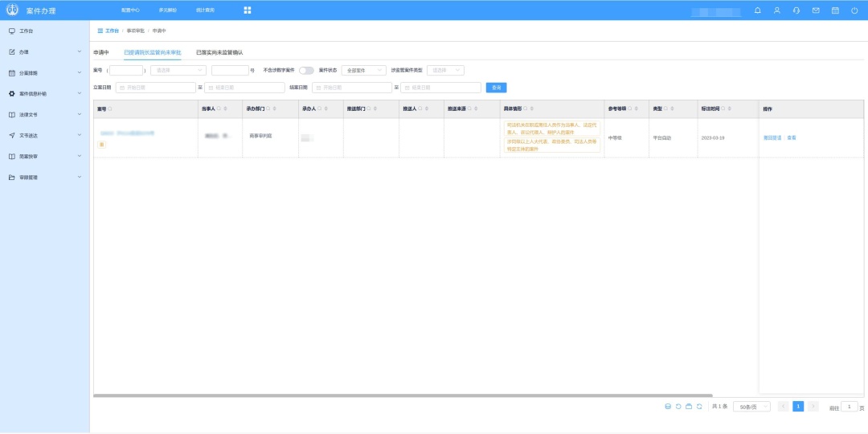Click the 立案日期 start date field
868x434 pixels.
pyautogui.click(x=156, y=88)
